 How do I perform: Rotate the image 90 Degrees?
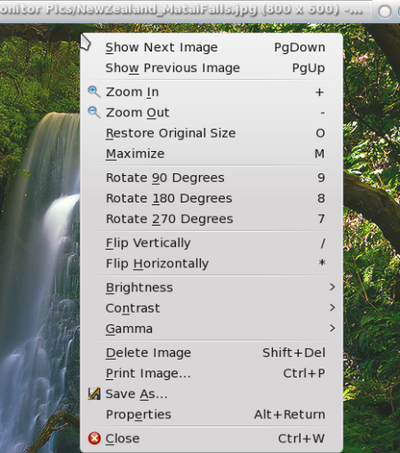pyautogui.click(x=211, y=178)
